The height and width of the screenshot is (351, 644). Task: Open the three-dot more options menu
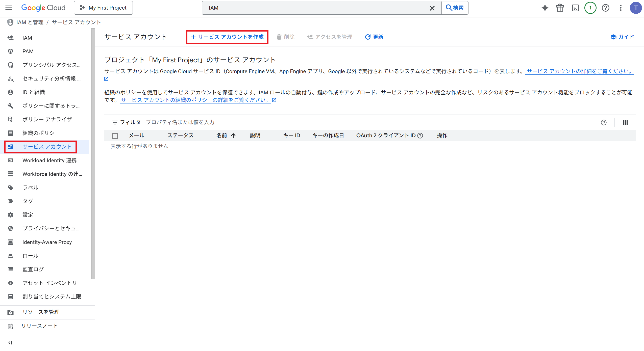point(621,8)
